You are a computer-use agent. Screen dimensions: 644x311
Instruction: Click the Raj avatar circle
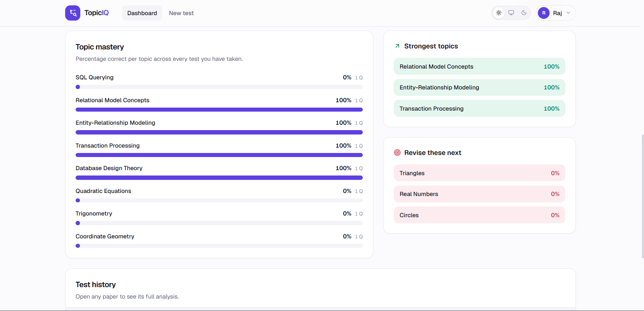point(544,13)
